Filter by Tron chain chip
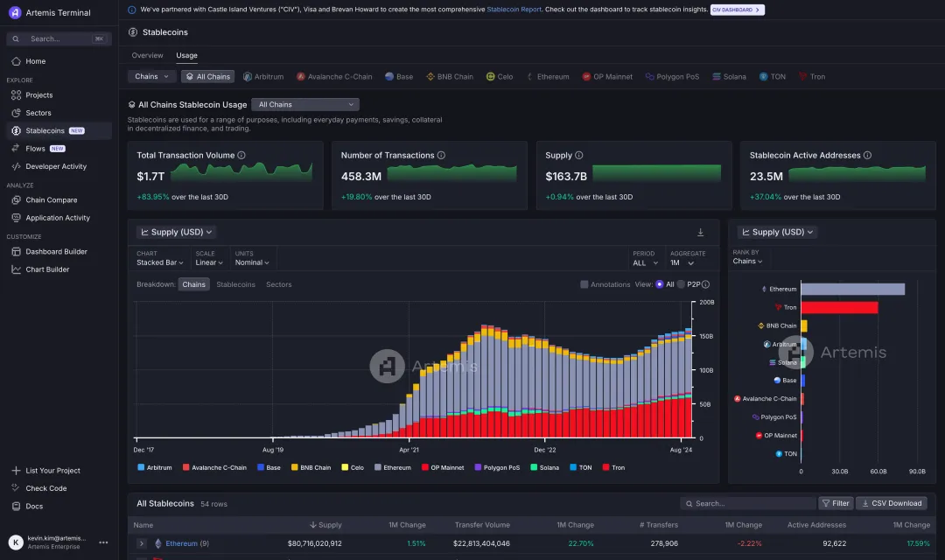 812,76
